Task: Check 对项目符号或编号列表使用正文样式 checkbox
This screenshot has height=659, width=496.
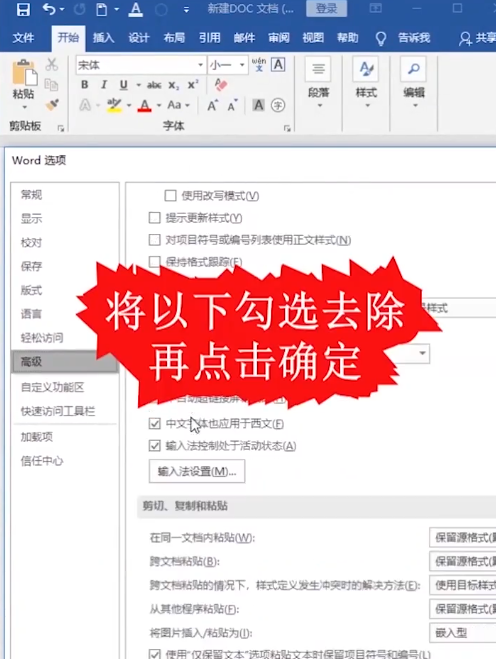Action: coord(155,240)
